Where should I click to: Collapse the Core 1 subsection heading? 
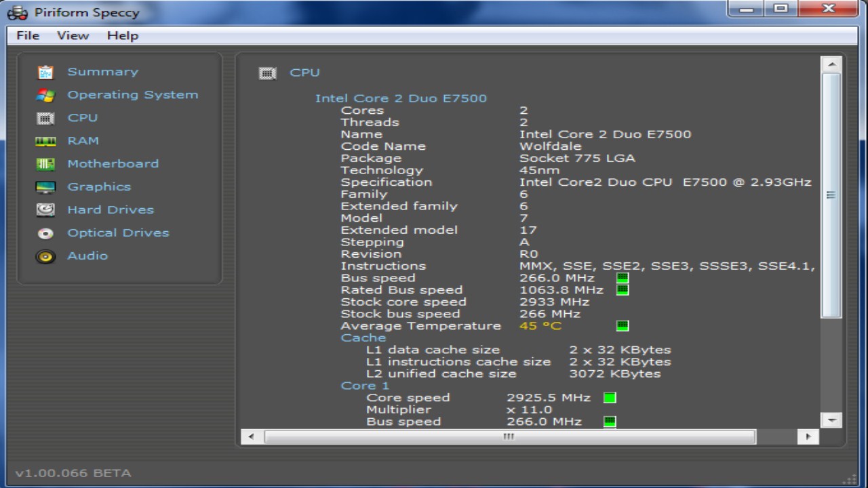(x=365, y=386)
